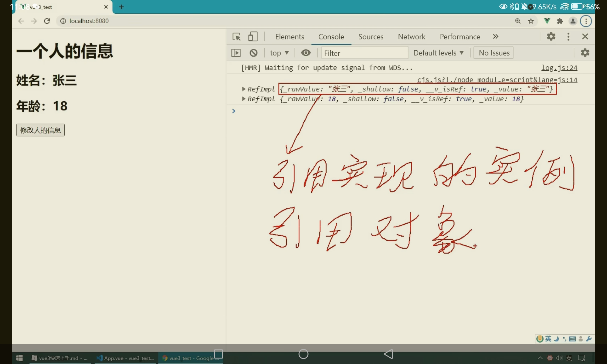Switch to the Network tab

(x=411, y=37)
